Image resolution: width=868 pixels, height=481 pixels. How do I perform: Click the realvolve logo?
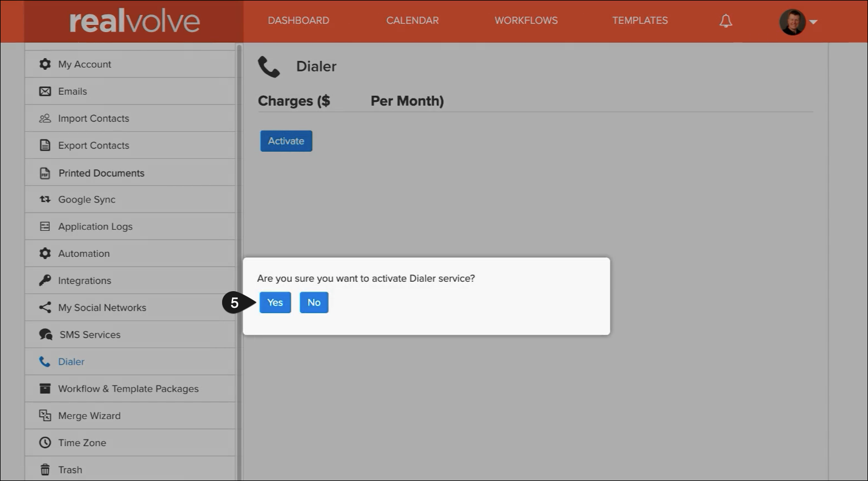point(134,21)
